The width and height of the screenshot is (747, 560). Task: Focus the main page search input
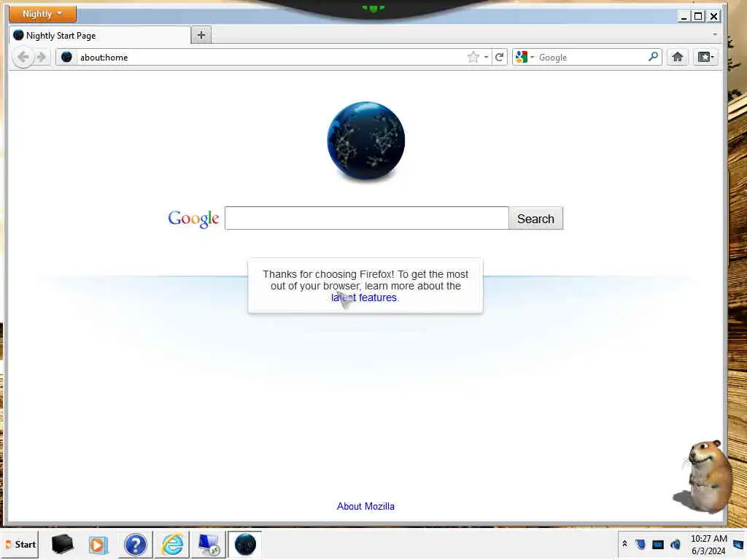(x=367, y=218)
